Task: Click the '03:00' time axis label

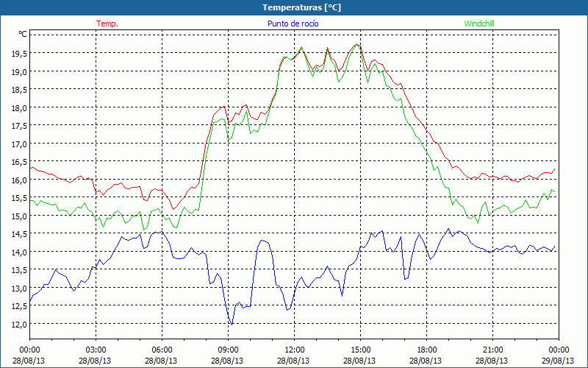Action: (96, 350)
